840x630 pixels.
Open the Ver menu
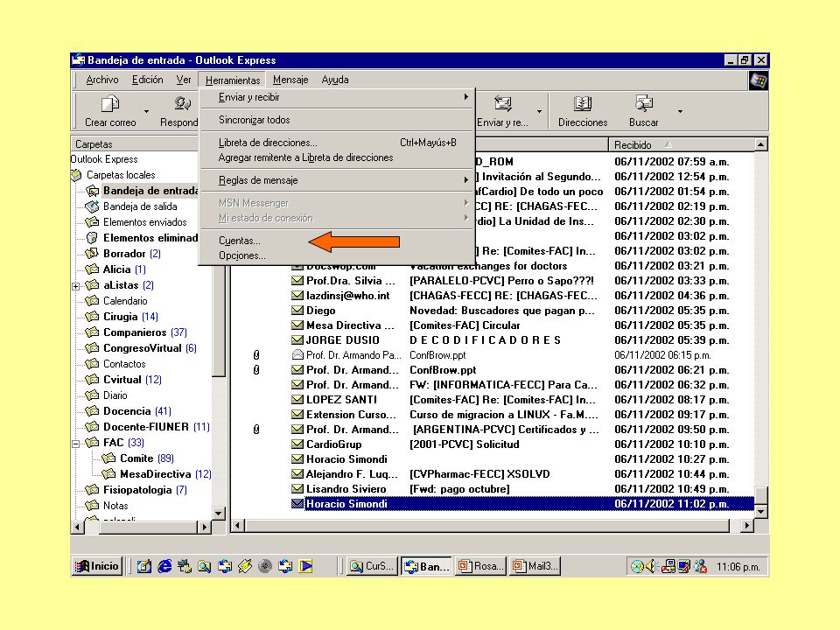(x=184, y=80)
